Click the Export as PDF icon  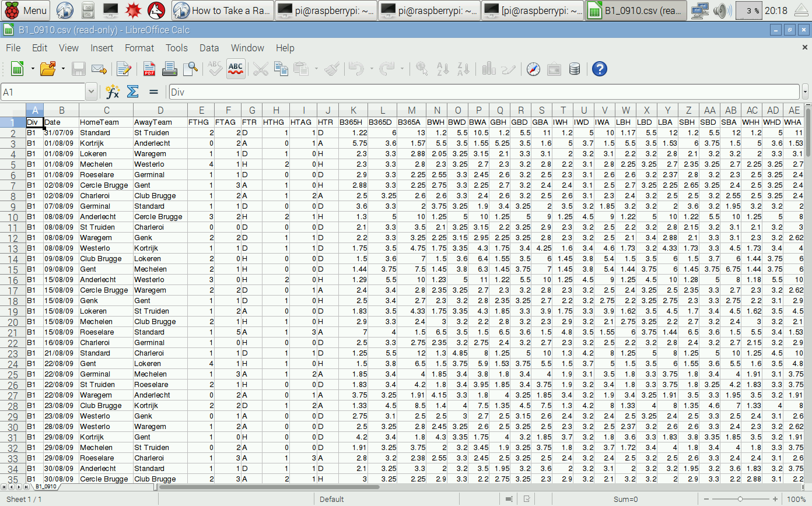(x=149, y=69)
